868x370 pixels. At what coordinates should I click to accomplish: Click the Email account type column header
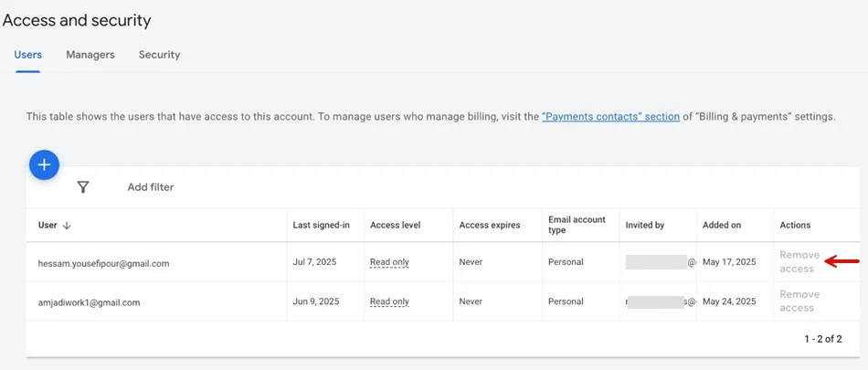(577, 225)
